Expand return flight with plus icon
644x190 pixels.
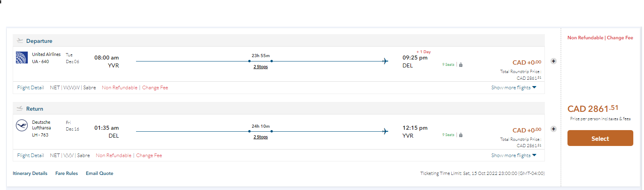point(554,129)
